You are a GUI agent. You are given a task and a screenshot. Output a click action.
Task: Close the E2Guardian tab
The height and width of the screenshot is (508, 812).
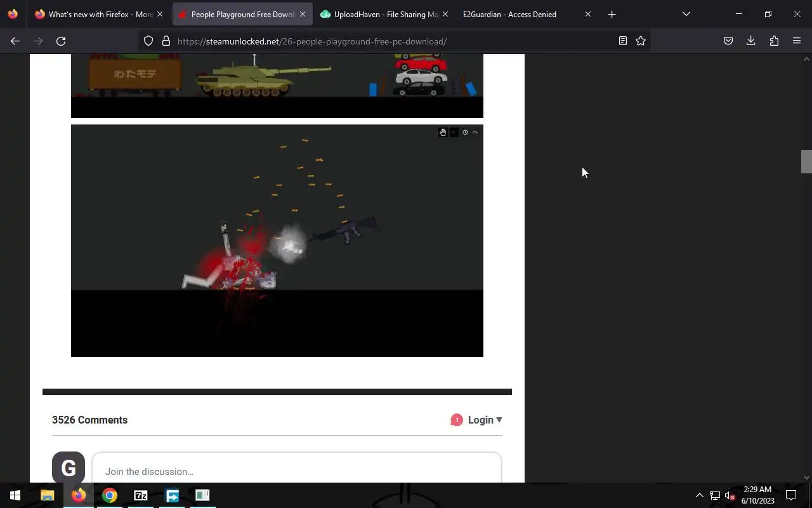(588, 14)
